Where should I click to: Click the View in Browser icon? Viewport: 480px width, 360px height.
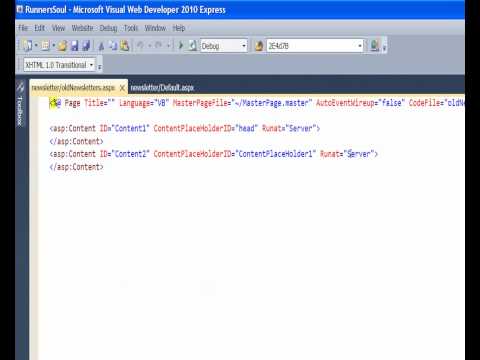pyautogui.click(x=193, y=45)
